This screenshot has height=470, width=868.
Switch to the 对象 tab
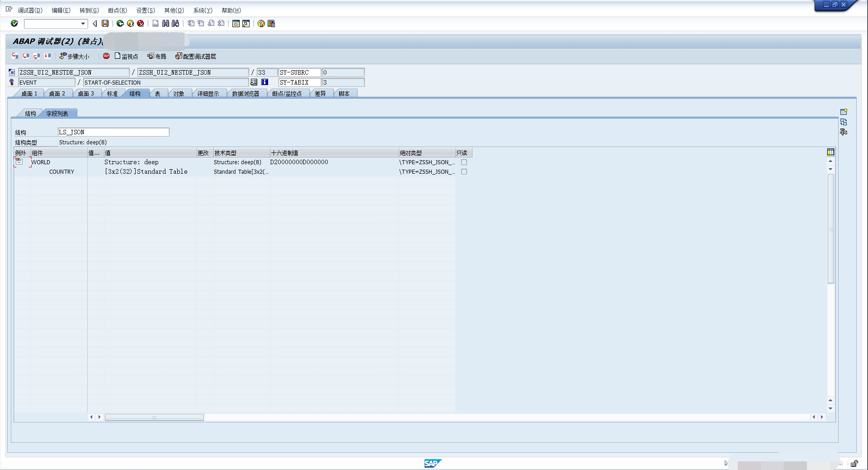pyautogui.click(x=179, y=94)
